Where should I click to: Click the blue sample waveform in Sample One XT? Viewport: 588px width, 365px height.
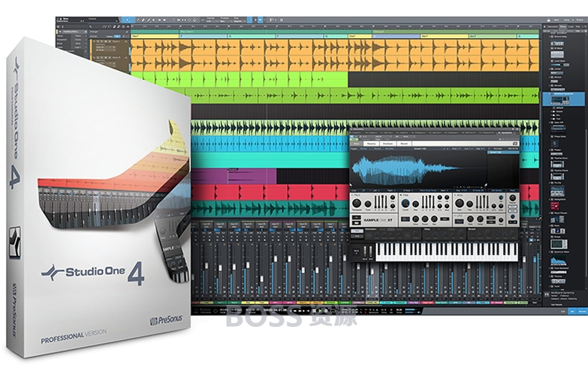click(409, 171)
